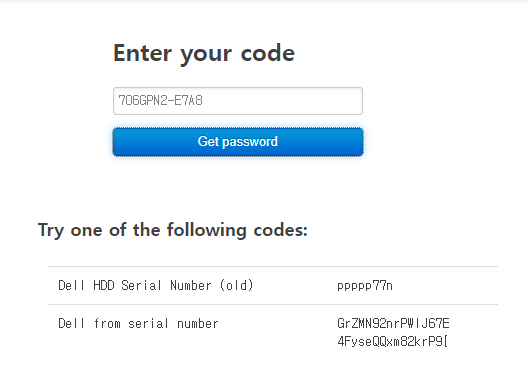Click the word "HDD" in the first table row
This screenshot has height=376, width=528.
(x=104, y=285)
